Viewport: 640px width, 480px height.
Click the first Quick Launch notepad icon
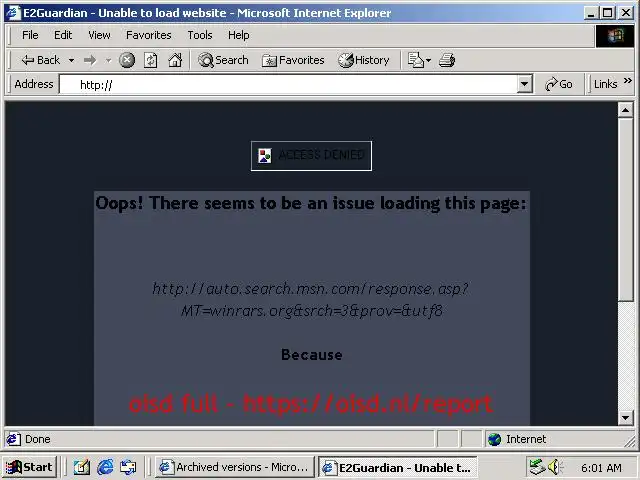pos(82,467)
